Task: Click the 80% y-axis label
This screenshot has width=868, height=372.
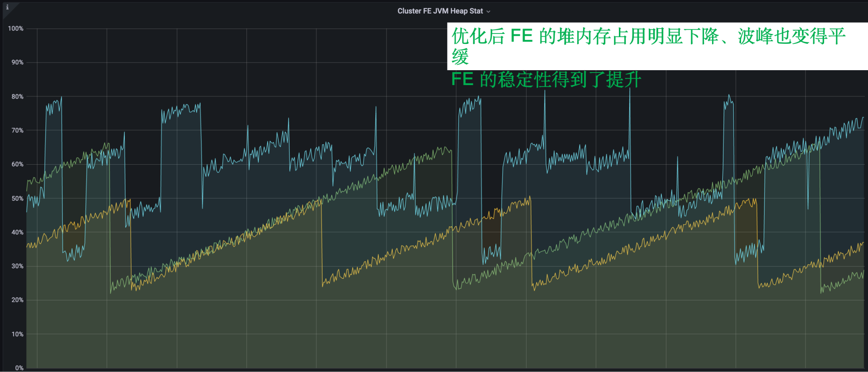Action: 17,96
